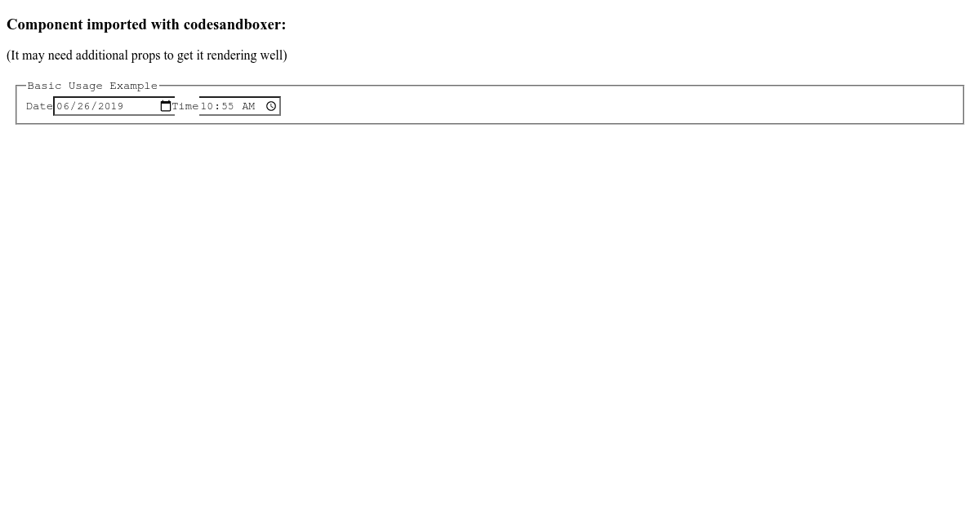Select the minutes segment 55
The height and width of the screenshot is (514, 980).
coord(228,106)
